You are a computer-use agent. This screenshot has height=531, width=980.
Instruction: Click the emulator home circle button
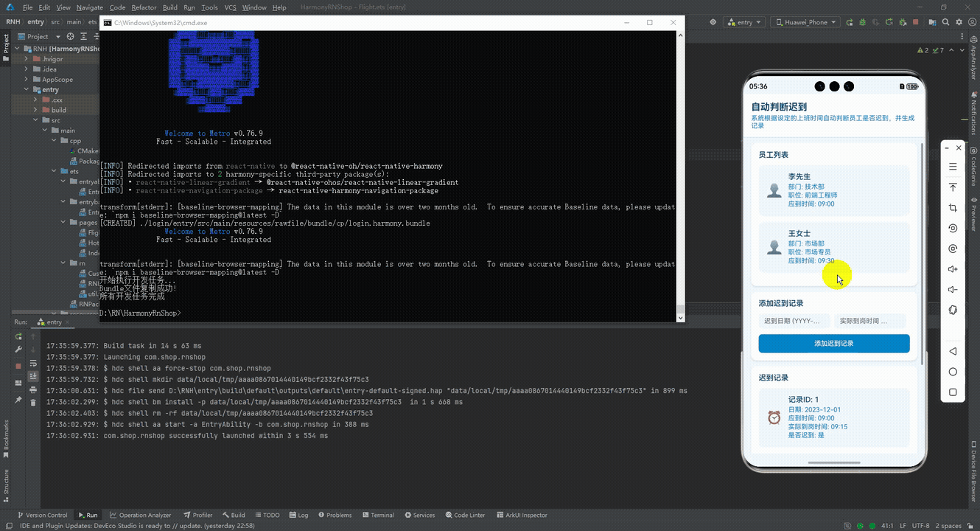pyautogui.click(x=953, y=372)
